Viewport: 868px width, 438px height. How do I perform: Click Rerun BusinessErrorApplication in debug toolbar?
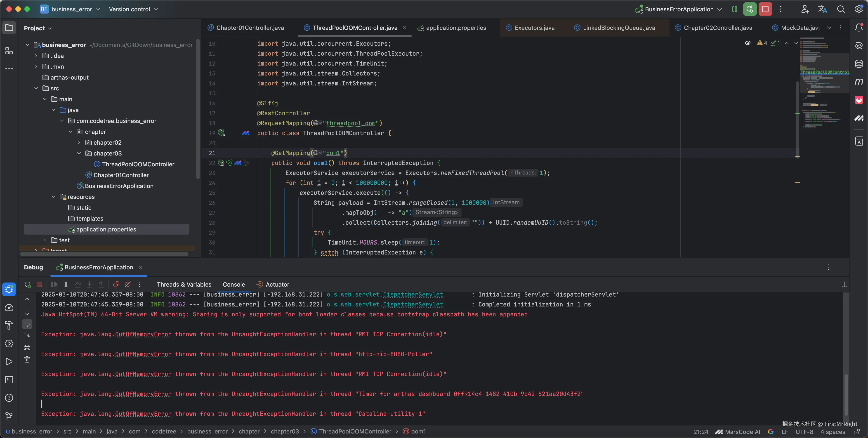28,284
